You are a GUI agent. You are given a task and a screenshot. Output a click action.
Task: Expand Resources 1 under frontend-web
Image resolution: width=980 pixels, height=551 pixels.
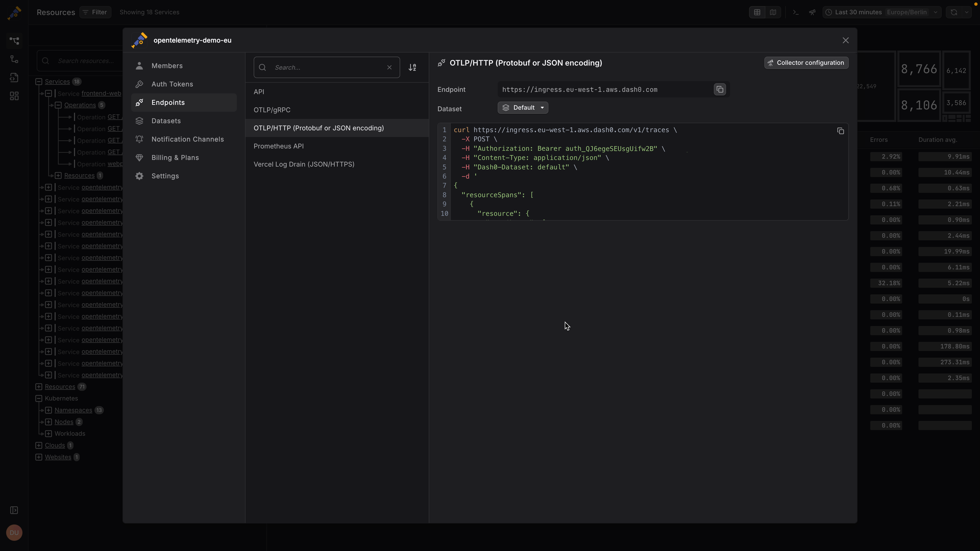[58, 175]
